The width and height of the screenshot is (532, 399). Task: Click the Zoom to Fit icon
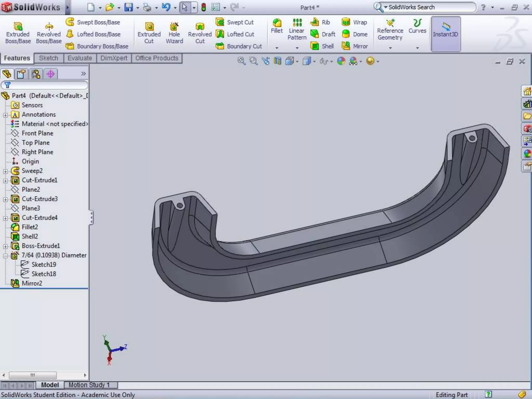[241, 61]
